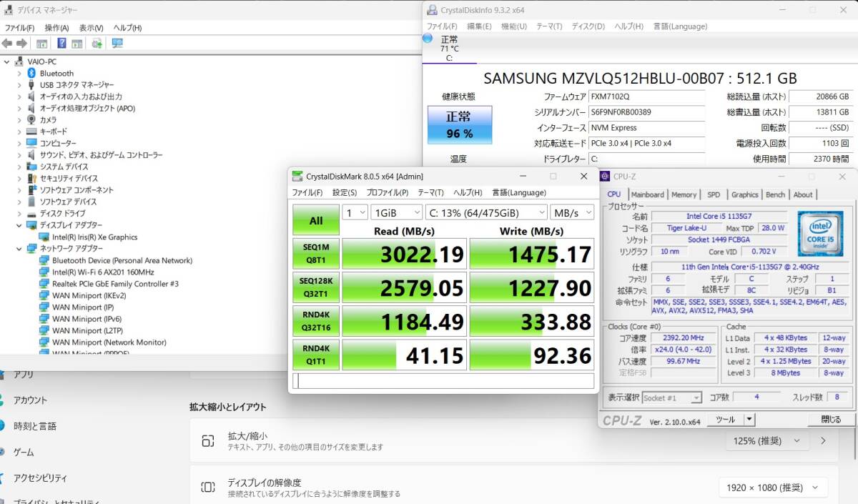Click the forward arrow in Device Manager toolbar
The image size is (858, 504).
coord(22,44)
